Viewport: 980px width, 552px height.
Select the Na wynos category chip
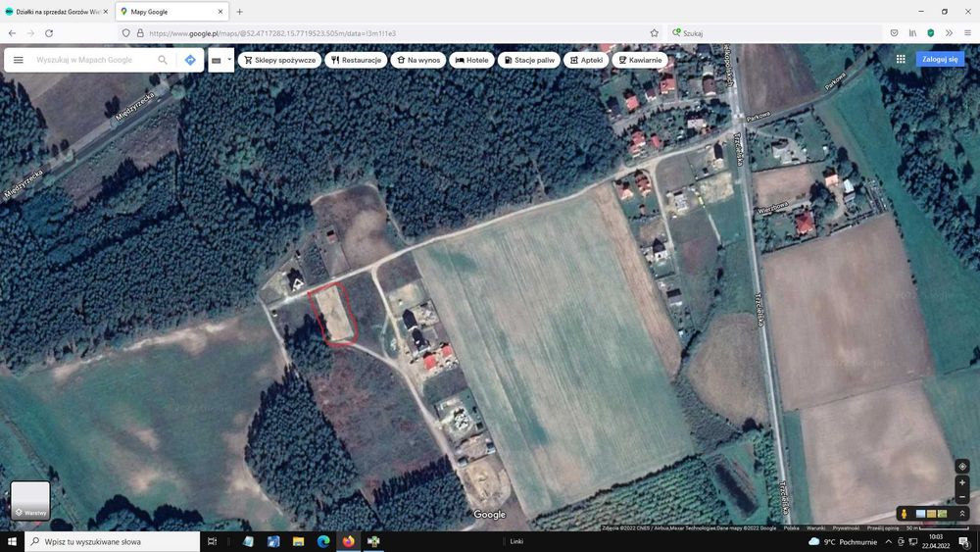point(418,60)
